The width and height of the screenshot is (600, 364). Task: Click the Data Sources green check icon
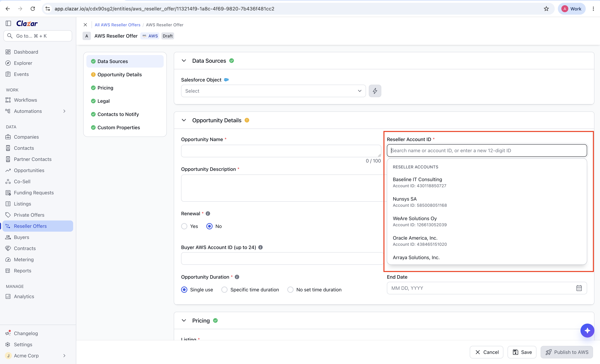[x=232, y=61]
